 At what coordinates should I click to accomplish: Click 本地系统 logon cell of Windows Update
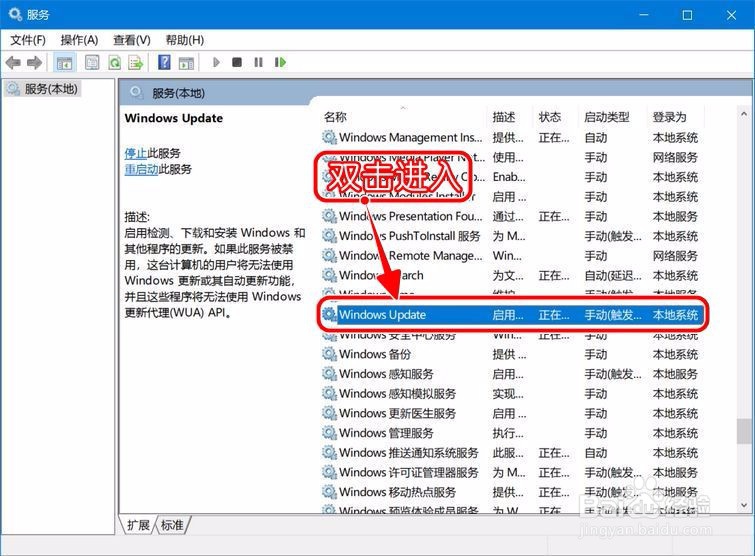pyautogui.click(x=675, y=315)
